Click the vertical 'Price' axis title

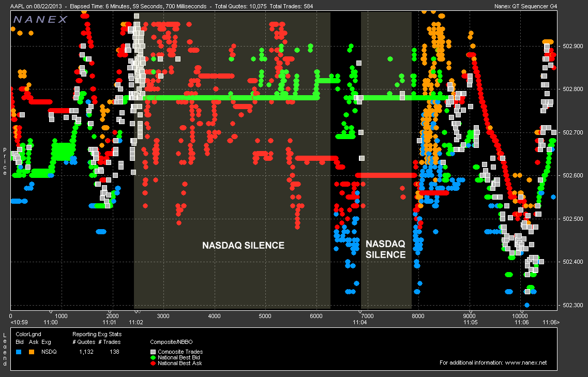tap(5, 161)
